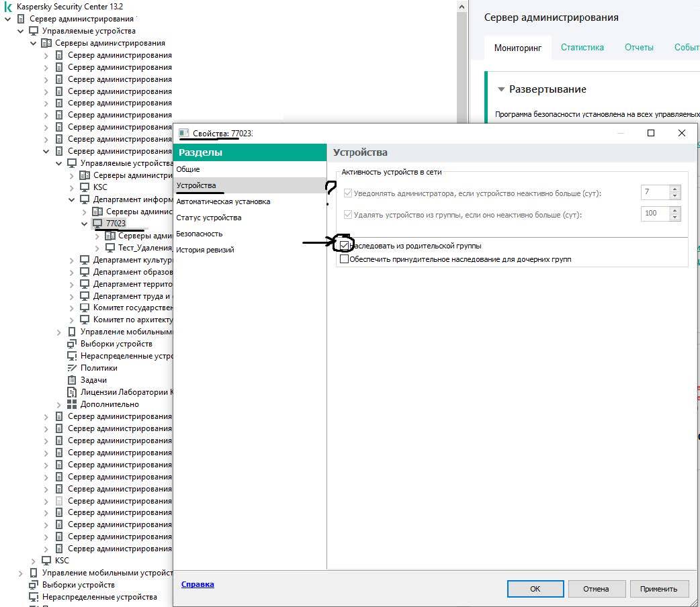Click the Нераспределенные устройства icon under the nested server
The width and height of the screenshot is (700, 607).
(x=72, y=356)
